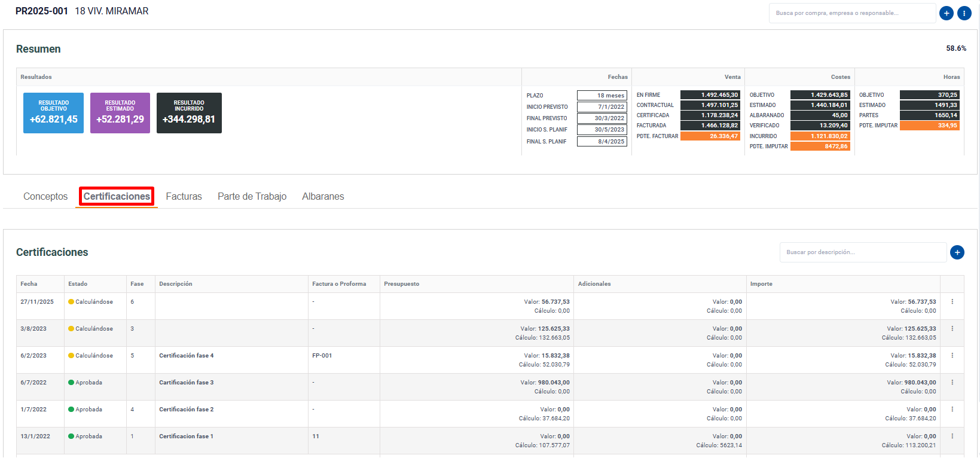This screenshot has width=980, height=458.
Task: Click the blue Resultado Objetivo card
Action: pyautogui.click(x=53, y=113)
